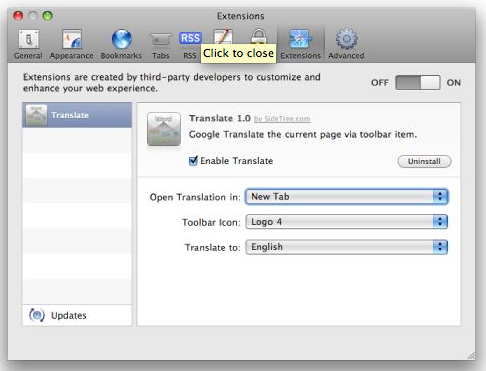Click the window resize grip corner
The image size is (486, 371).
click(471, 355)
